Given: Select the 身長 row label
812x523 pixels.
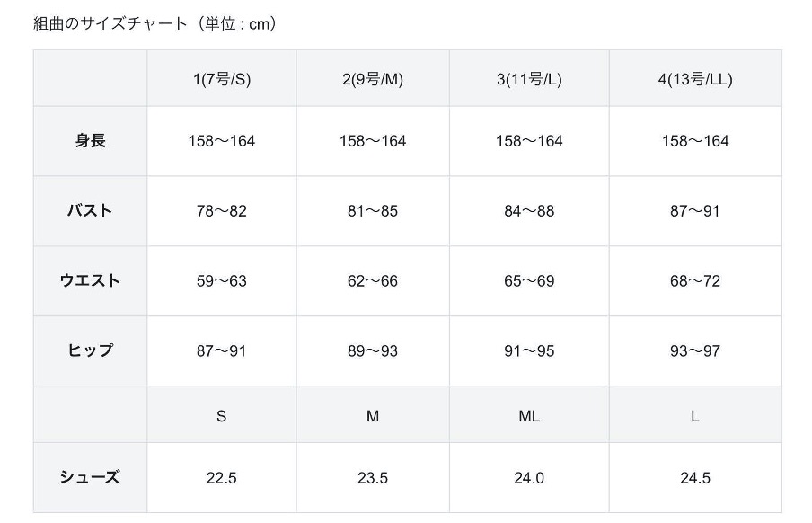Looking at the screenshot, I should [x=90, y=141].
